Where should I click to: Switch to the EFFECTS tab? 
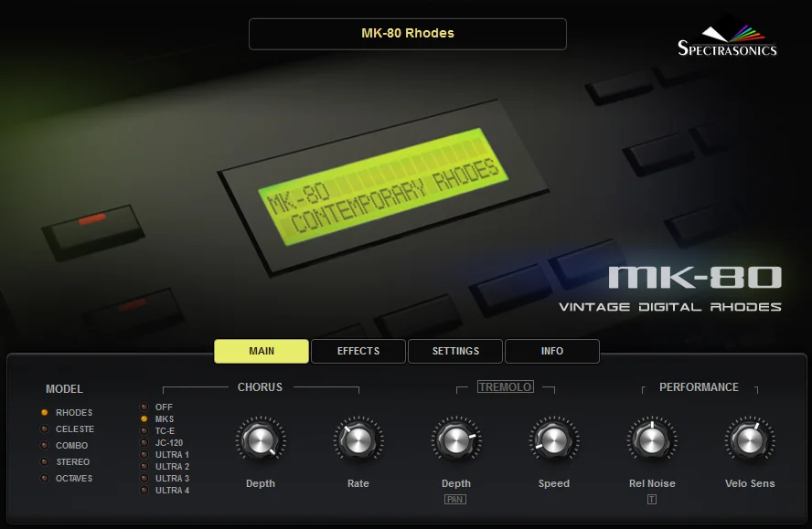point(358,351)
